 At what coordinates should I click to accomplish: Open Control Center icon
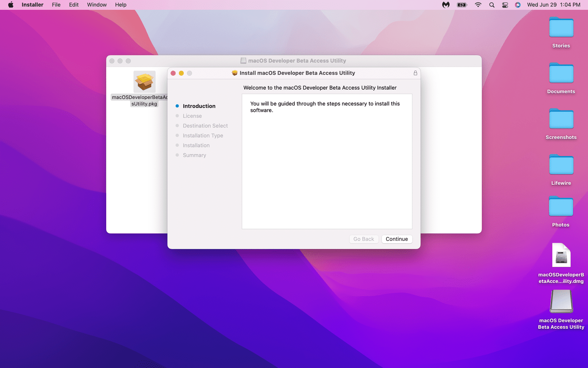[x=505, y=5]
